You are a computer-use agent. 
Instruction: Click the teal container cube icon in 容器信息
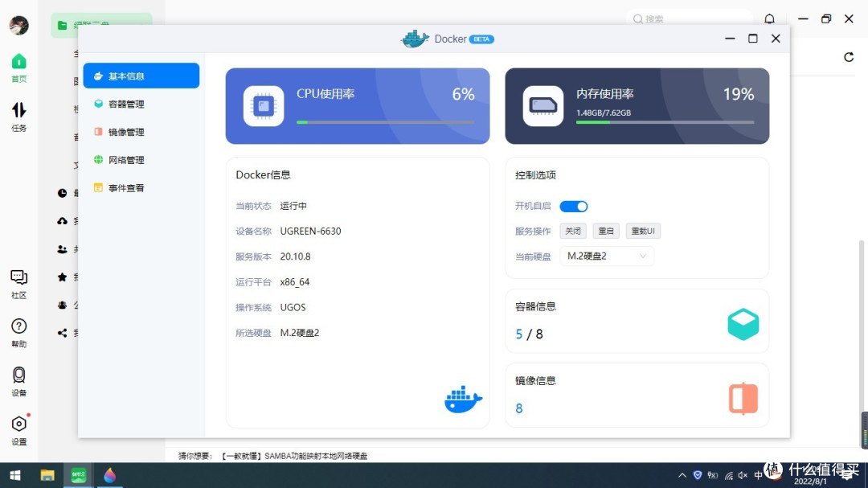tap(743, 323)
